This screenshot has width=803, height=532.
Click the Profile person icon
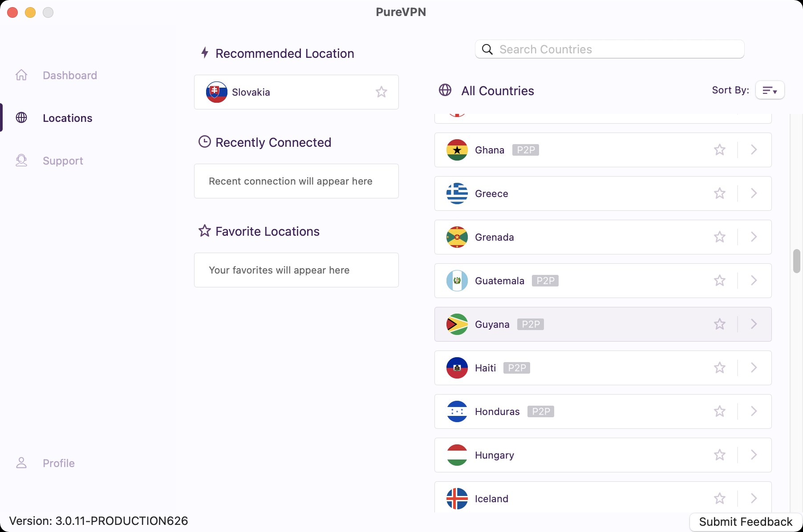21,463
